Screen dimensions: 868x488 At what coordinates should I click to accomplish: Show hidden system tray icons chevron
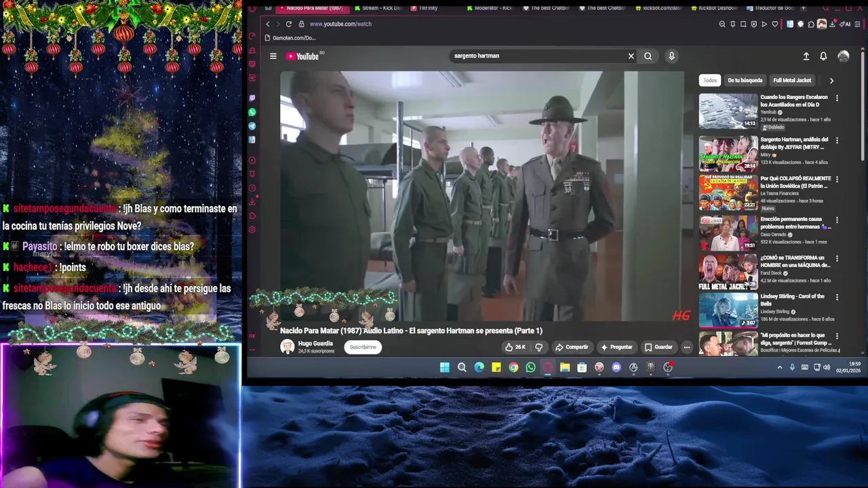coord(780,367)
